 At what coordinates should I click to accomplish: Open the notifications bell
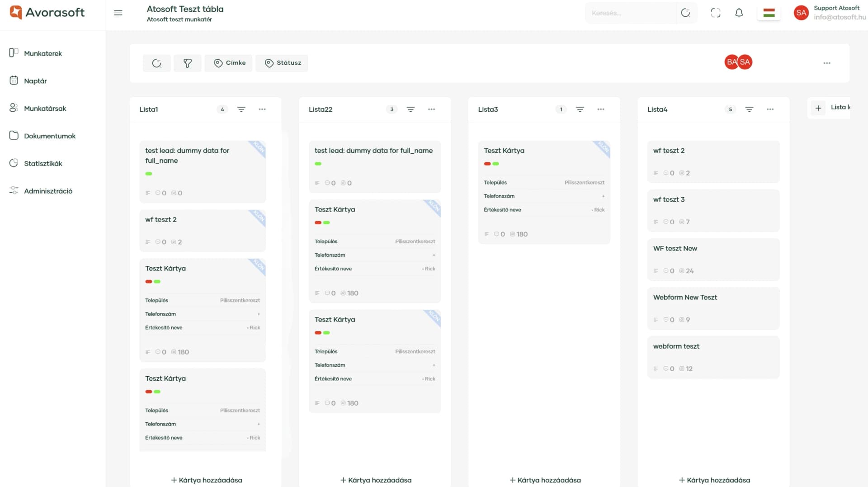coord(739,13)
